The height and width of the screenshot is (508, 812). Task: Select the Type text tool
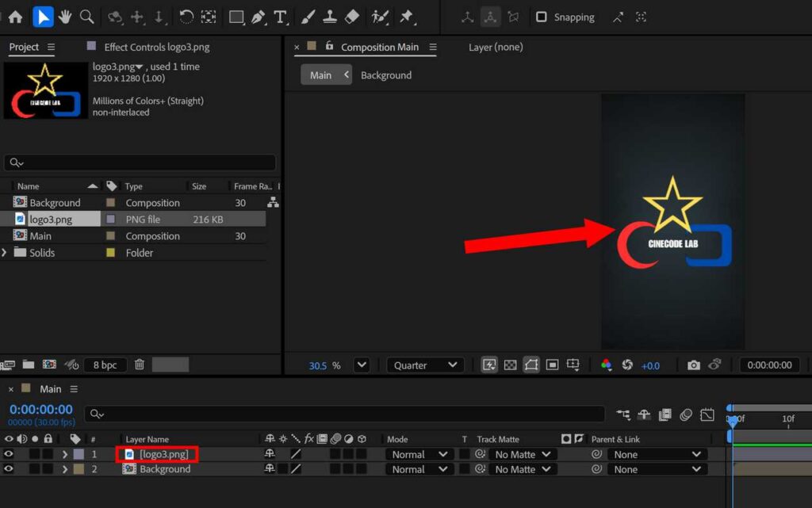click(x=280, y=17)
